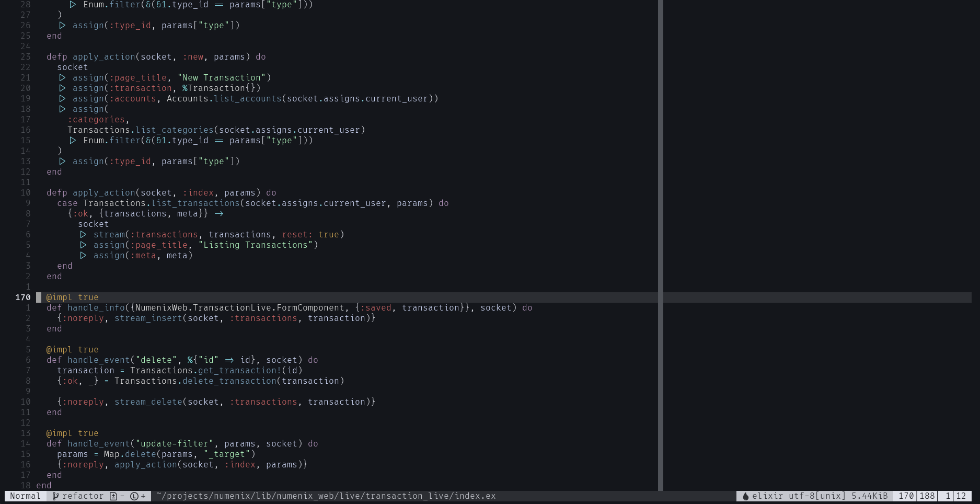
Task: Click the Elixir droplet filetype icon
Action: pos(745,496)
